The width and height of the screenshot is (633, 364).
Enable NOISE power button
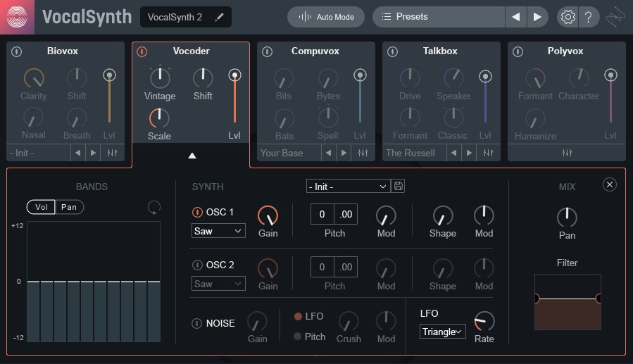196,324
